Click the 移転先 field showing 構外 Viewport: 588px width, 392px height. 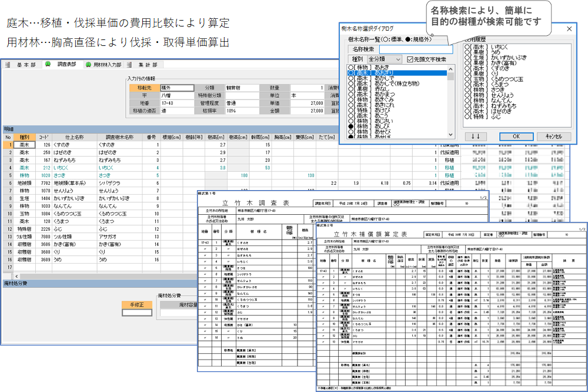(x=176, y=87)
